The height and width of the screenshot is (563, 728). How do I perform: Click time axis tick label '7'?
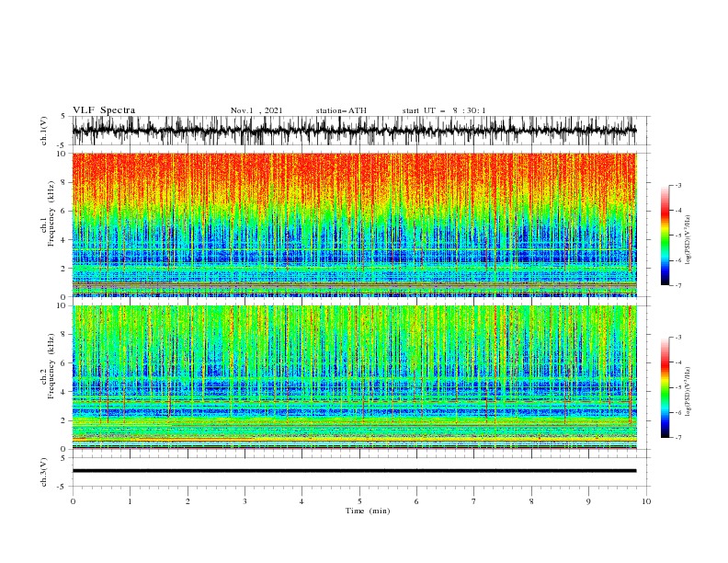(x=474, y=501)
